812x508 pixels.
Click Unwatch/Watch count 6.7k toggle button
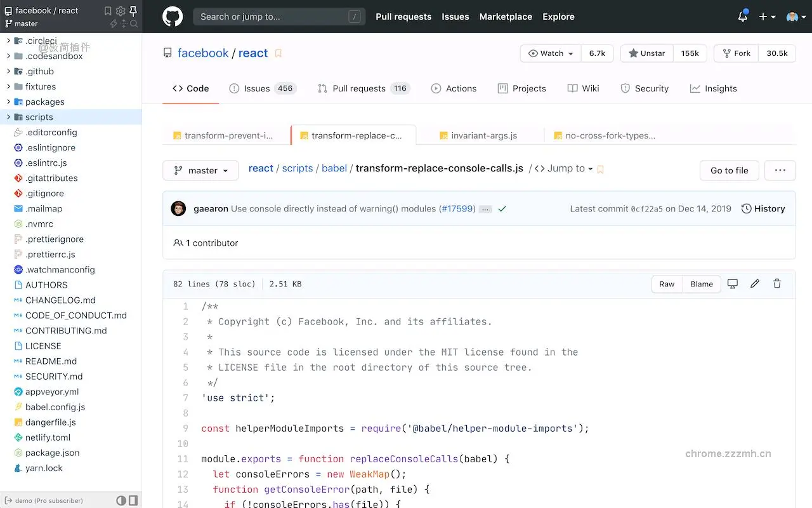(x=597, y=53)
